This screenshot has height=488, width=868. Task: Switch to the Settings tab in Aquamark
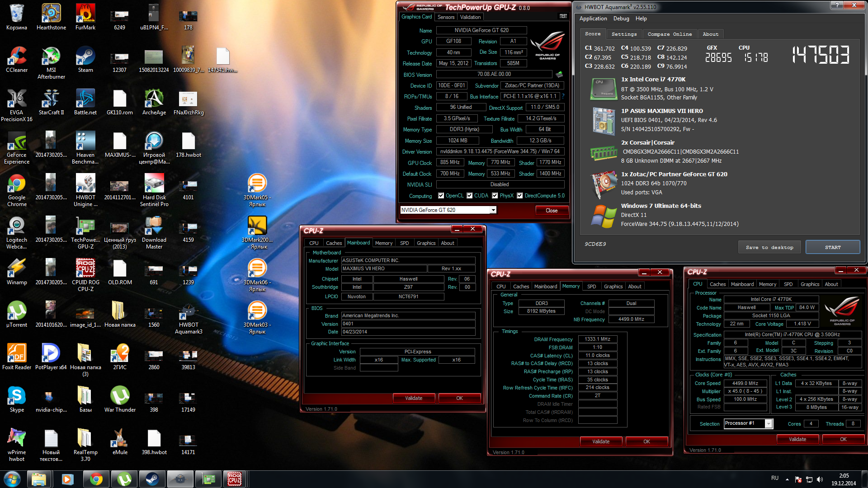click(x=624, y=34)
